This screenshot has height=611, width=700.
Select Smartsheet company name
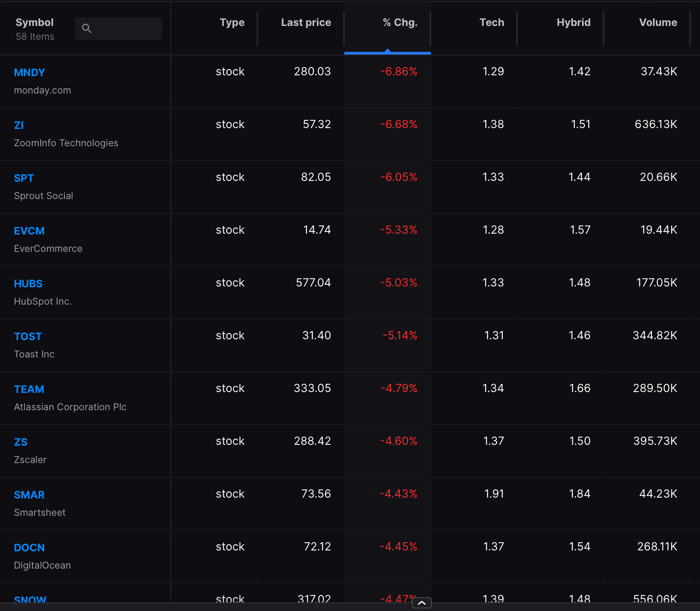(x=39, y=513)
